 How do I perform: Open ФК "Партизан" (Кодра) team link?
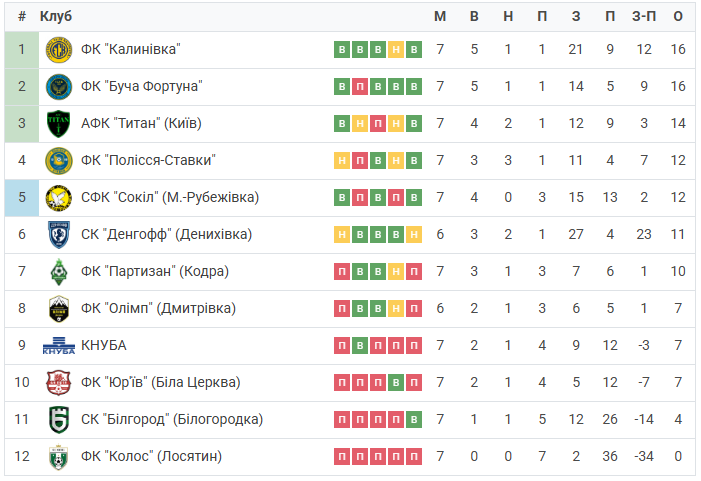155,271
